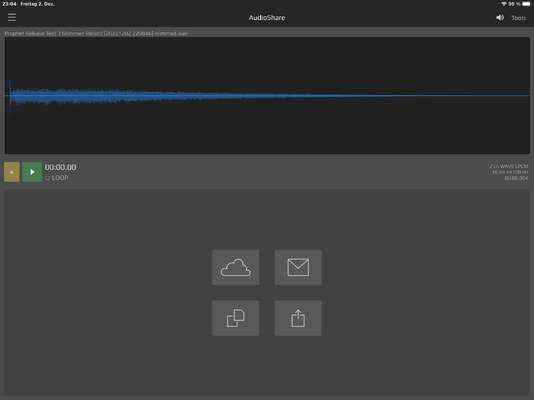Click the wav file name label
This screenshot has width=534, height=400.
pos(96,33)
